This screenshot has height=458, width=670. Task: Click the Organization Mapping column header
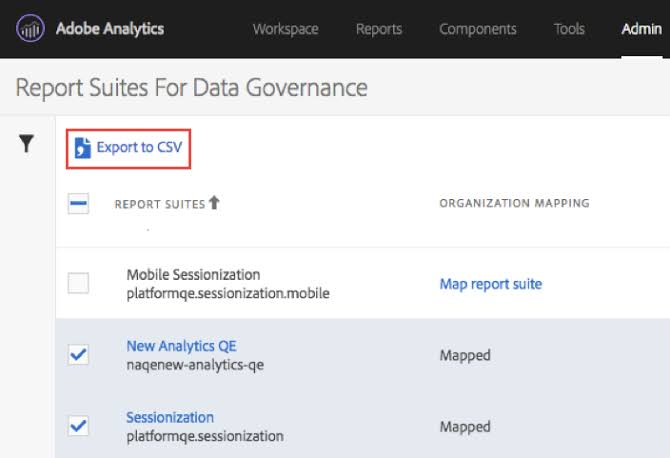click(x=514, y=203)
